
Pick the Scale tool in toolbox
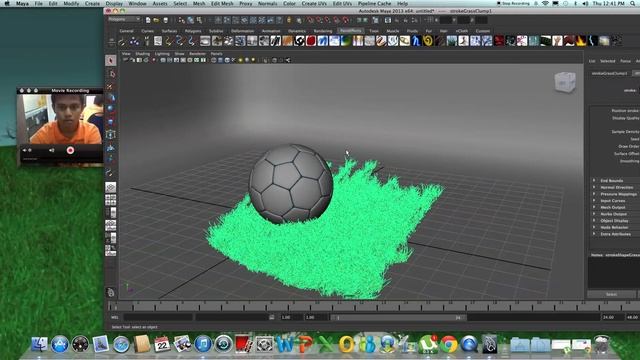pyautogui.click(x=111, y=122)
